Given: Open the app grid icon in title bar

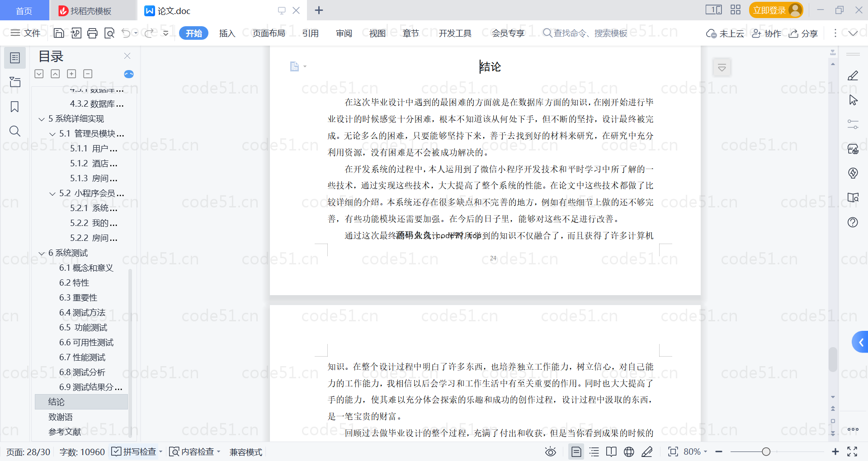Looking at the screenshot, I should (x=736, y=10).
